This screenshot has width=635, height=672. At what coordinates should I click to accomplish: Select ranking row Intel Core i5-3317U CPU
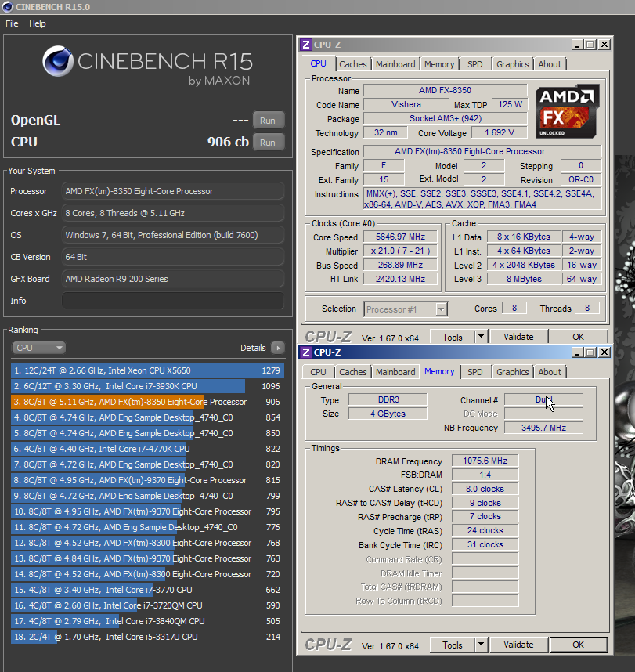click(x=147, y=637)
